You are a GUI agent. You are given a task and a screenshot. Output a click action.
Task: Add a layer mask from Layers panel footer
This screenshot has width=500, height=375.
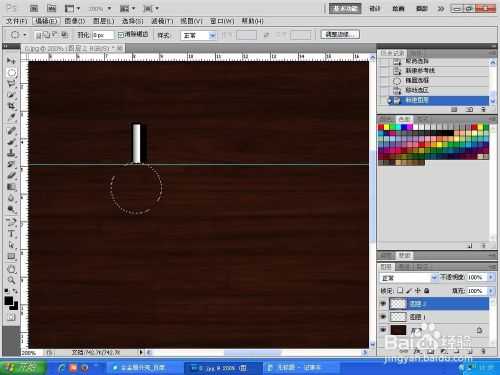[430, 351]
